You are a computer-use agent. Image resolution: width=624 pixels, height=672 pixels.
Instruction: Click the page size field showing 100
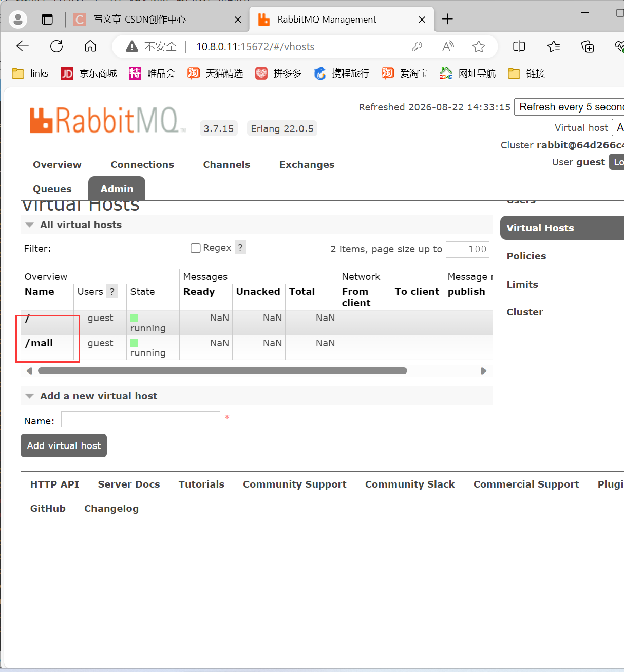[468, 249]
